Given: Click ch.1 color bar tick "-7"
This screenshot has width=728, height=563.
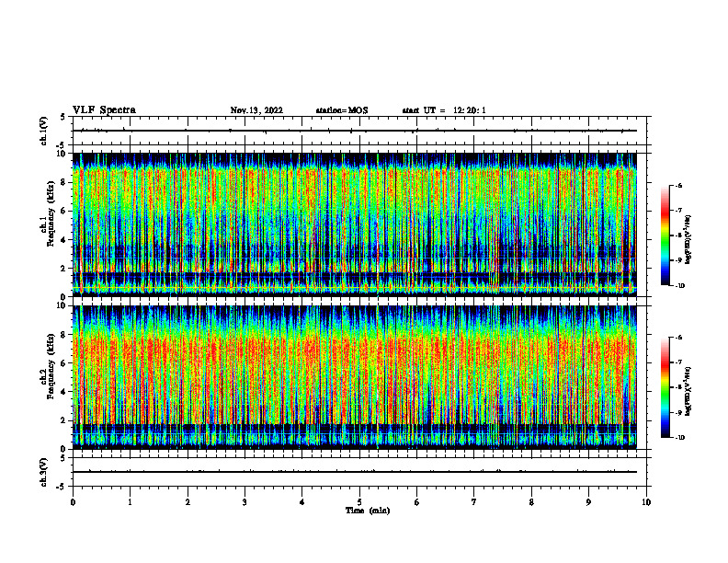Looking at the screenshot, I should (x=678, y=211).
